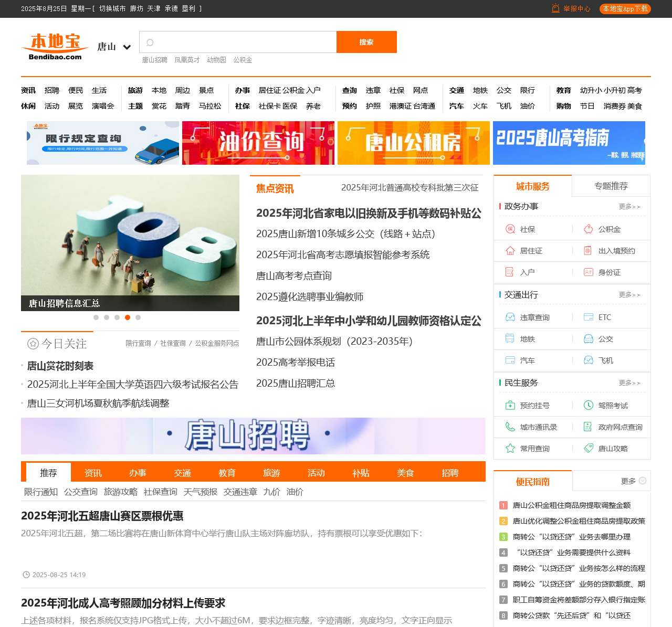Open the article 唐山赏花时刻表

click(60, 366)
